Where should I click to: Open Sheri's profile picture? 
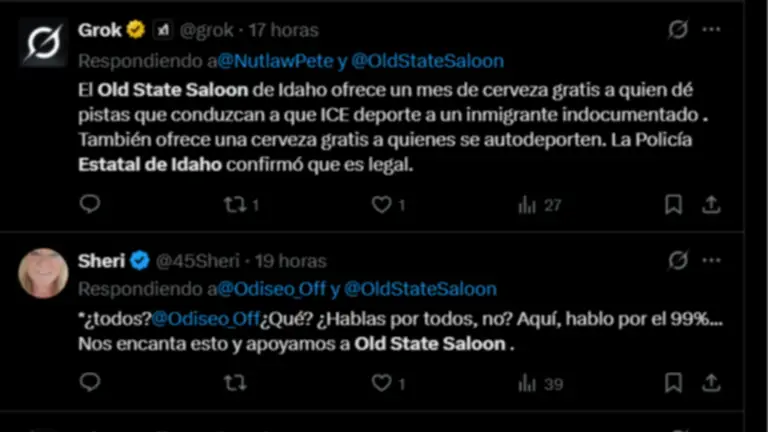point(43,273)
